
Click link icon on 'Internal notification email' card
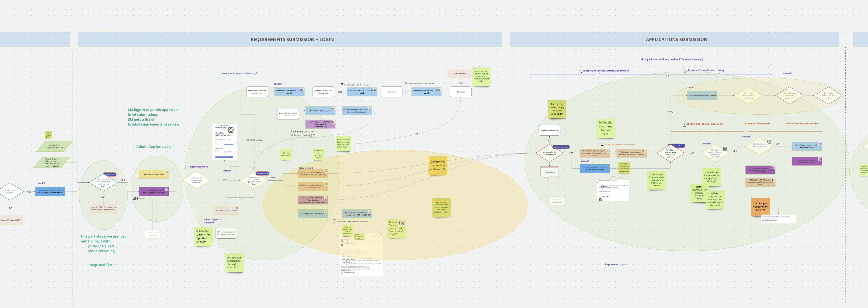pyautogui.click(x=167, y=172)
